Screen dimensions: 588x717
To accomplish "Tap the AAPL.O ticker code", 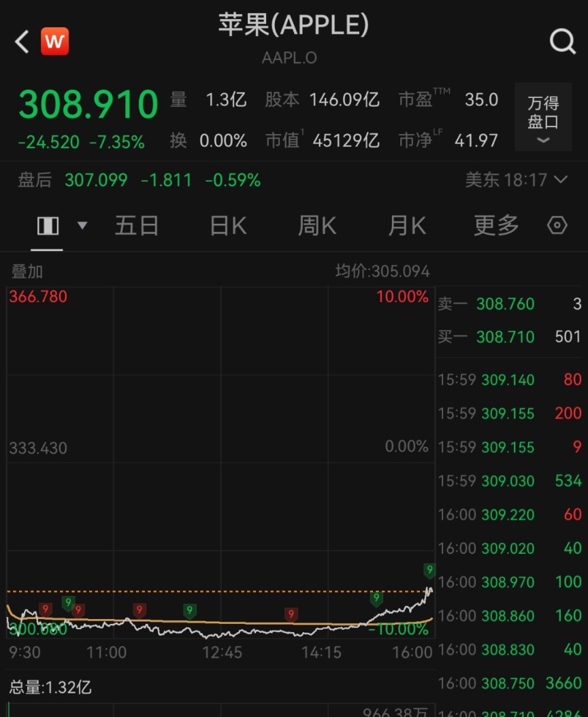I will (289, 58).
